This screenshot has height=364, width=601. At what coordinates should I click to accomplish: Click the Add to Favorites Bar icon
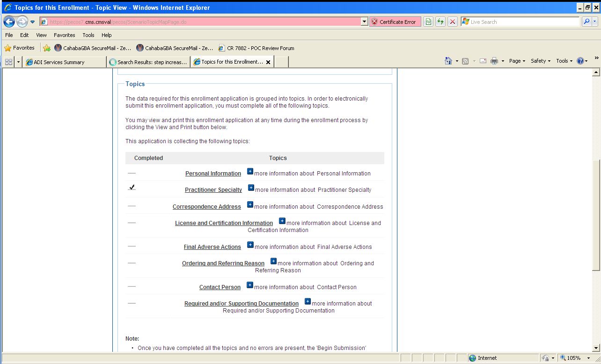pos(47,48)
